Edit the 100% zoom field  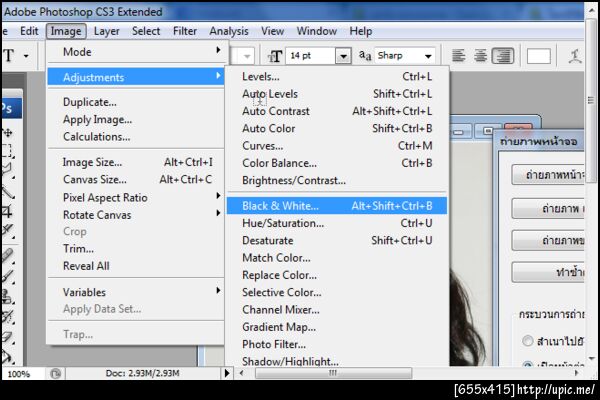click(19, 374)
